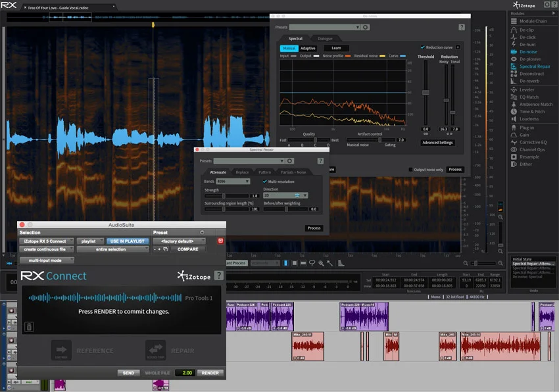The image size is (559, 392).
Task: Open the playlist dropdown in AudioSuite
Action: pyautogui.click(x=90, y=241)
